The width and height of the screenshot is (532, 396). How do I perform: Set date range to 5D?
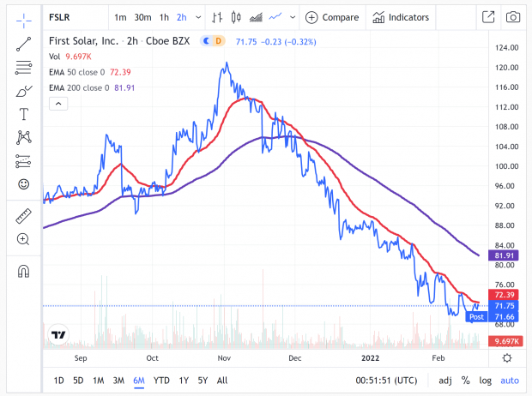pyautogui.click(x=78, y=381)
